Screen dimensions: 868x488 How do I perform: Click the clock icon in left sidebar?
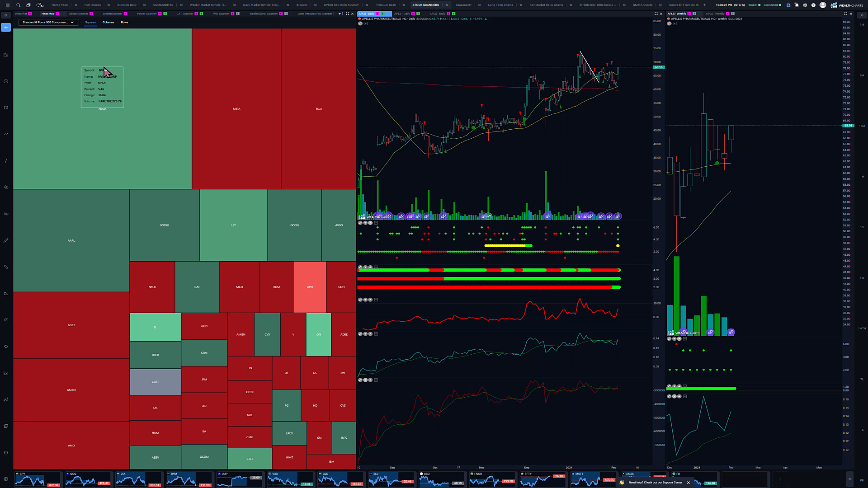(x=6, y=81)
